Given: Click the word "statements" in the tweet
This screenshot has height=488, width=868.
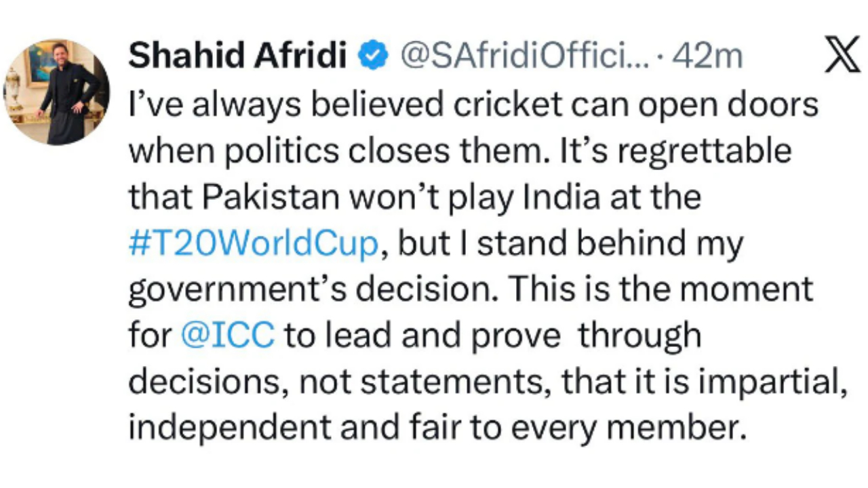Looking at the screenshot, I should tap(455, 382).
